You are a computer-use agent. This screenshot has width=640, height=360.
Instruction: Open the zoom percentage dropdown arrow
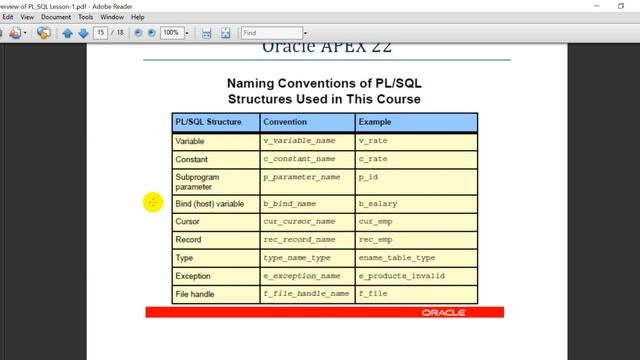pos(187,33)
